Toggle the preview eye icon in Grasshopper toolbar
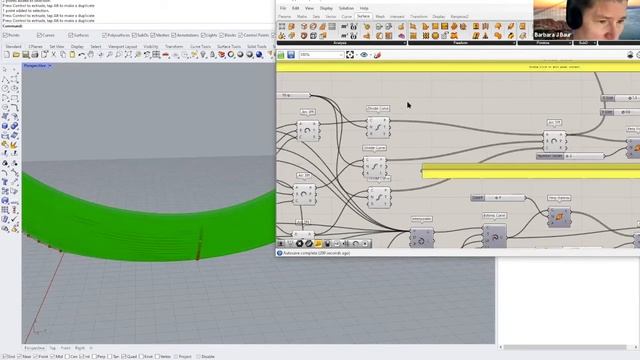The width and height of the screenshot is (640, 360). 364,55
